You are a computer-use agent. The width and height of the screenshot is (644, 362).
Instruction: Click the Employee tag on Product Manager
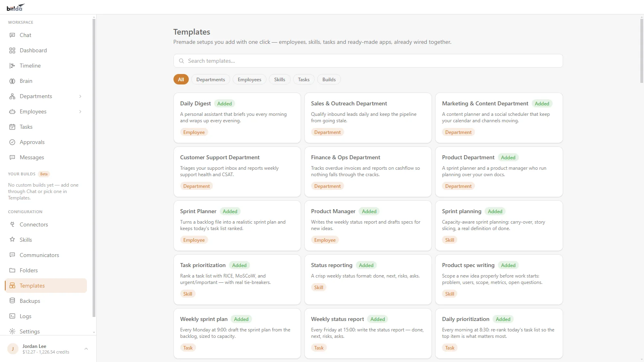[325, 240]
